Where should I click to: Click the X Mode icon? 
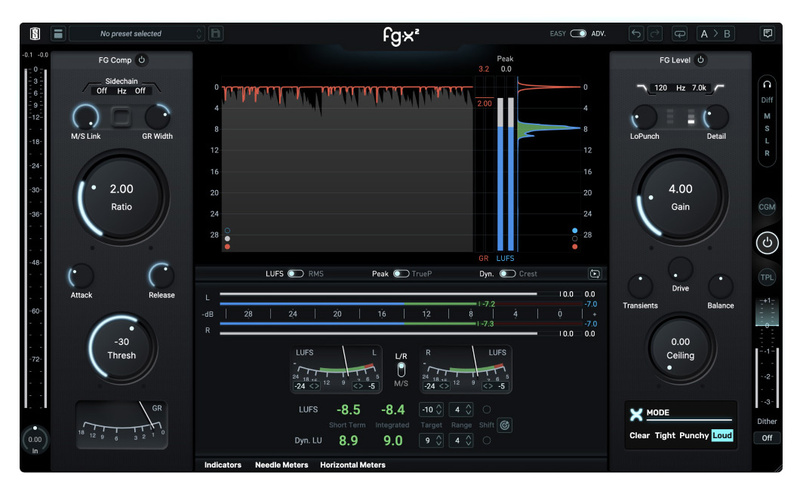pyautogui.click(x=636, y=414)
